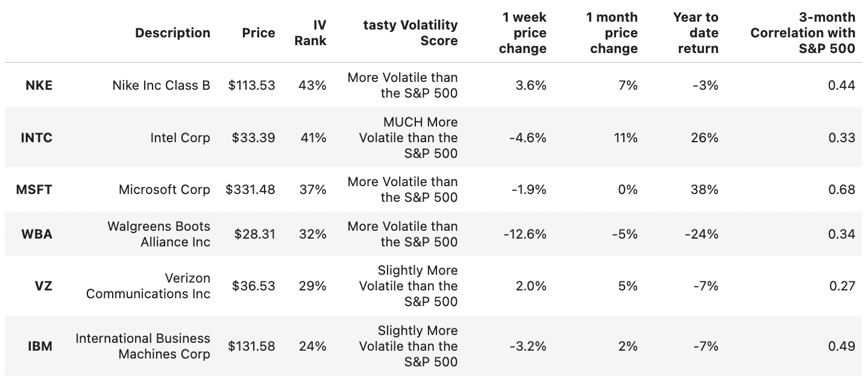
Task: Select Intel's 26% year to date return
Action: 705,137
